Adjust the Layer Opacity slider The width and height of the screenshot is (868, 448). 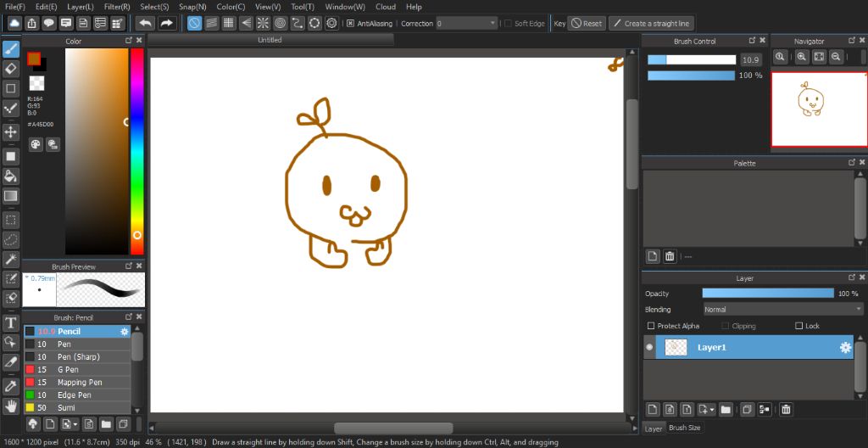point(768,294)
